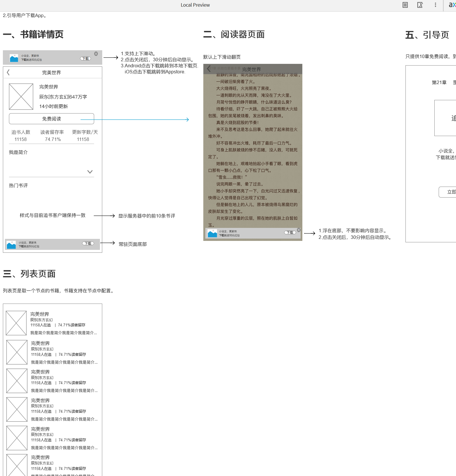The width and height of the screenshot is (456, 476).
Task: Close the floating banner in reader page
Action: click(x=299, y=230)
